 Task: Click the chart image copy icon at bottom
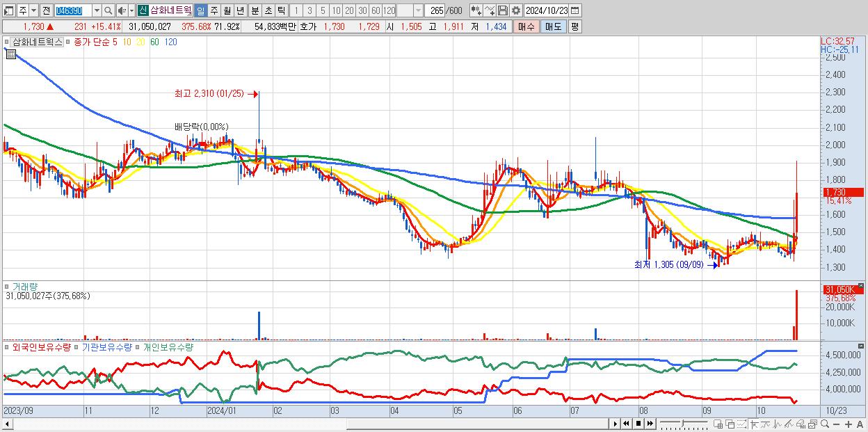[x=812, y=424]
